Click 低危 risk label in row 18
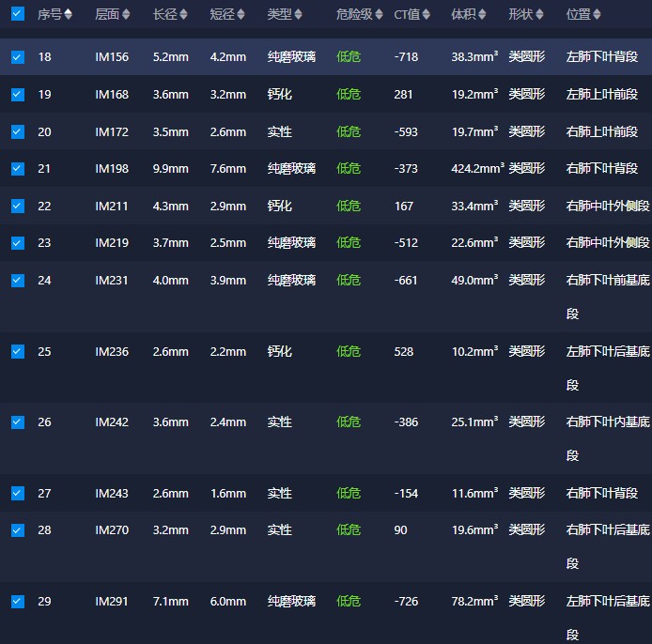The width and height of the screenshot is (652, 644). pyautogui.click(x=349, y=57)
